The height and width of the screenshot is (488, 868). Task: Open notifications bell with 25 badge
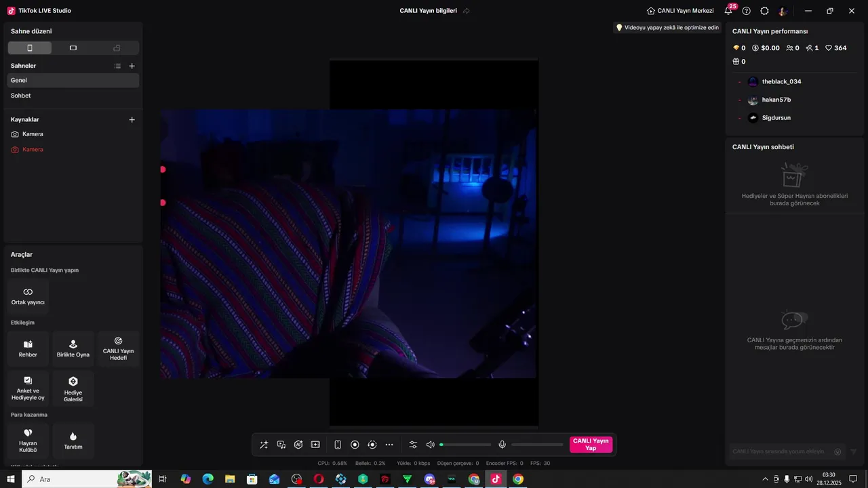point(729,10)
